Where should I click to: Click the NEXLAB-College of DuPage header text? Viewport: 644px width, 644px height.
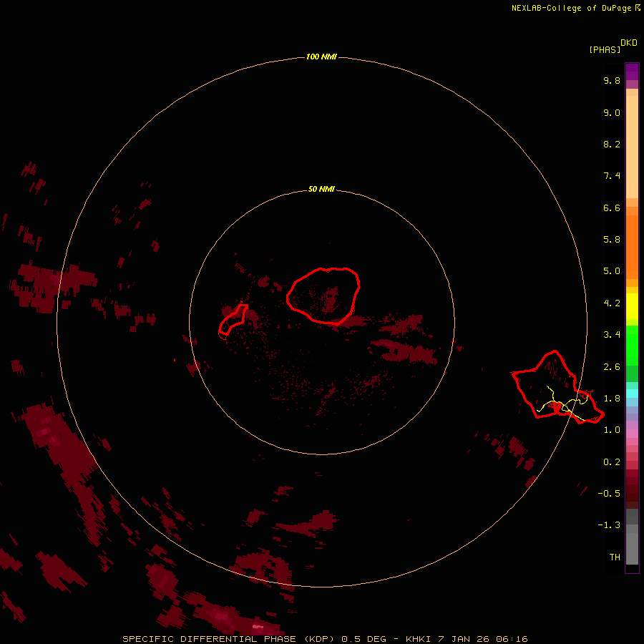(x=571, y=8)
